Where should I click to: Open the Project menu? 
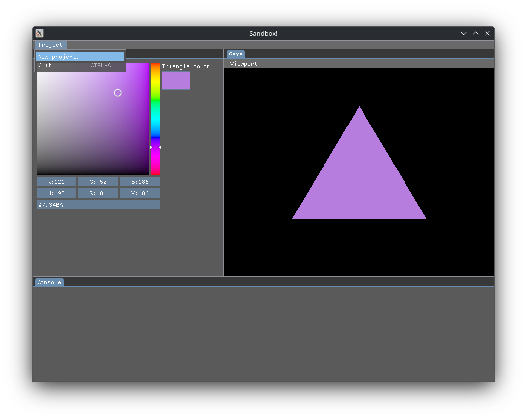50,45
